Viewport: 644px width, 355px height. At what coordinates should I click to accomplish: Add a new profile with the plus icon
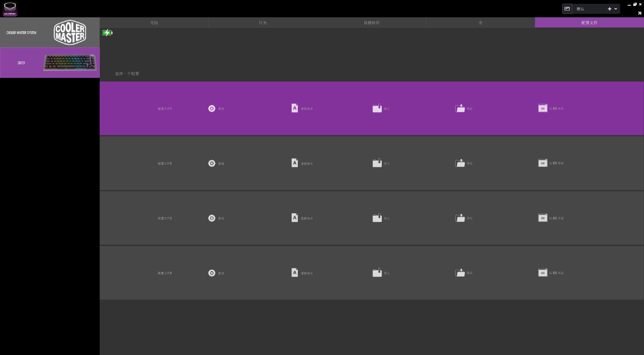pyautogui.click(x=609, y=9)
